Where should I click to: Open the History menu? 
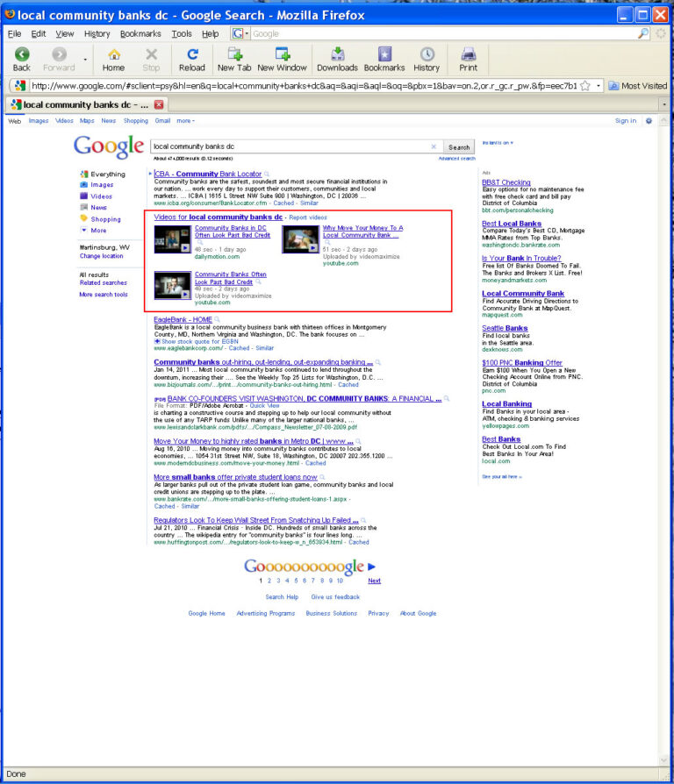click(x=97, y=33)
